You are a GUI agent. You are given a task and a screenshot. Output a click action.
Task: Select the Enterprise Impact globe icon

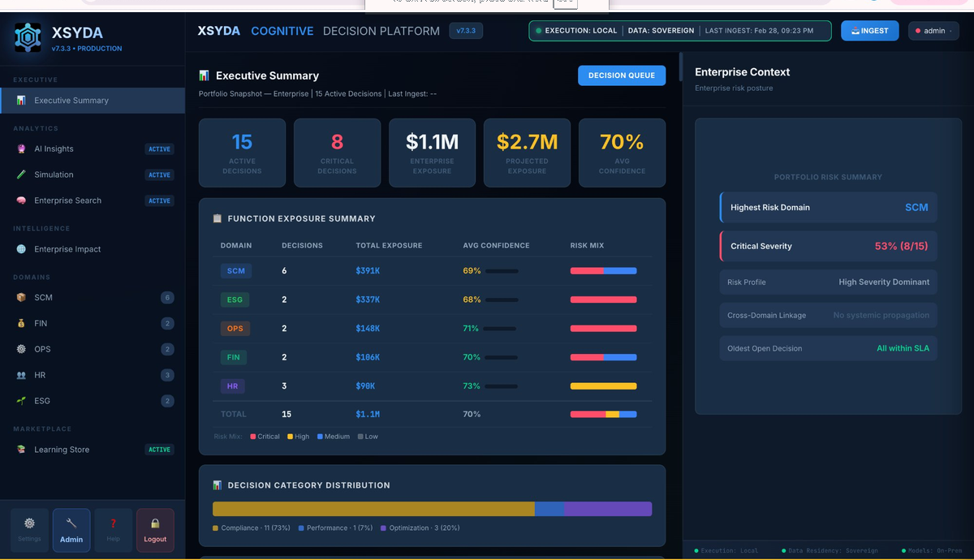pos(22,250)
